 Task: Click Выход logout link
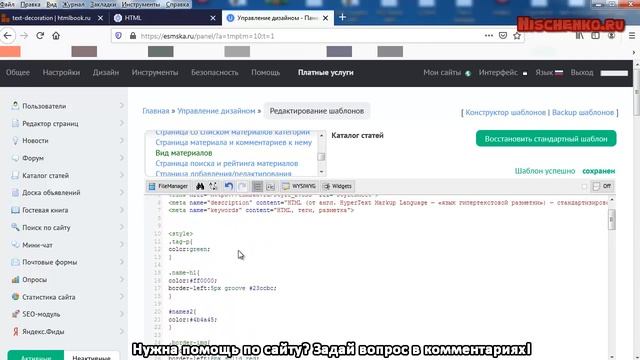582,73
